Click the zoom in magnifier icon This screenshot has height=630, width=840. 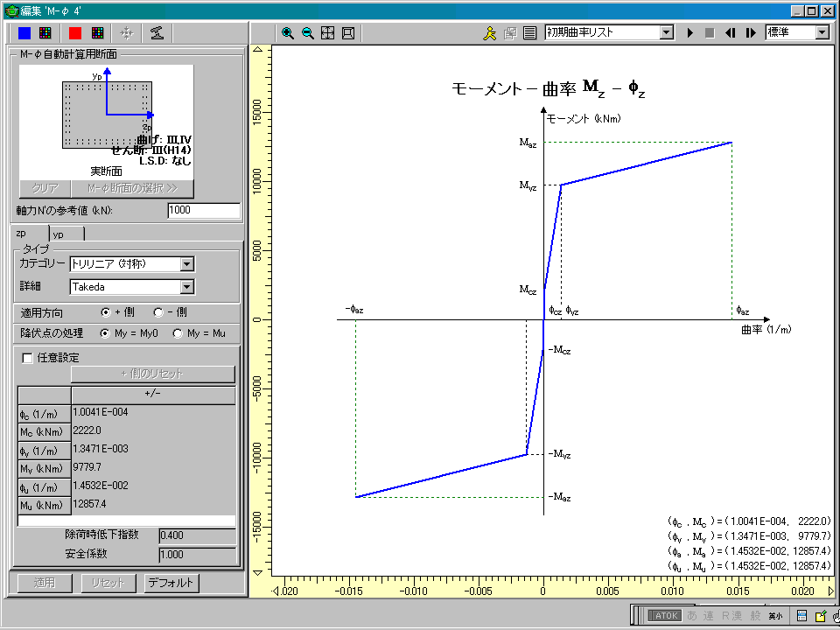(287, 33)
